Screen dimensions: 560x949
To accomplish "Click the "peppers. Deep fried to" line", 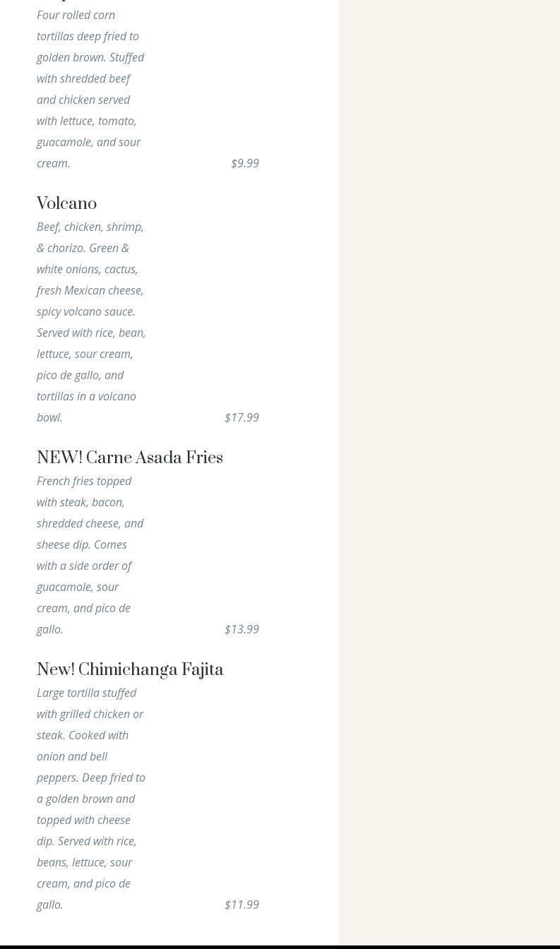I will (90, 777).
